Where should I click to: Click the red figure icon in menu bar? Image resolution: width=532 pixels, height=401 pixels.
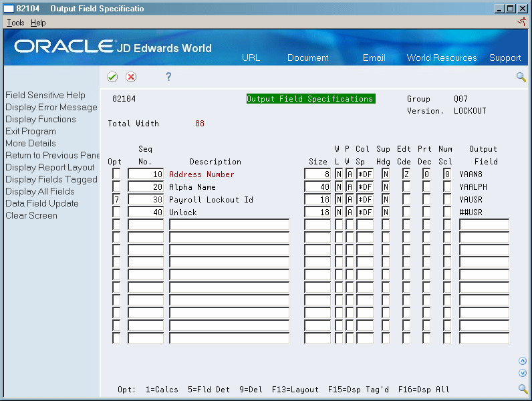click(522, 22)
